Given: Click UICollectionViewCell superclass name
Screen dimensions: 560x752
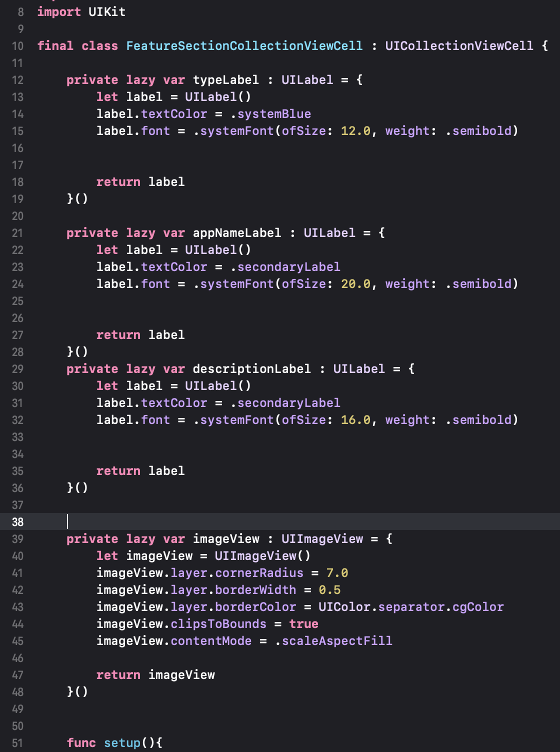Looking at the screenshot, I should pos(459,46).
